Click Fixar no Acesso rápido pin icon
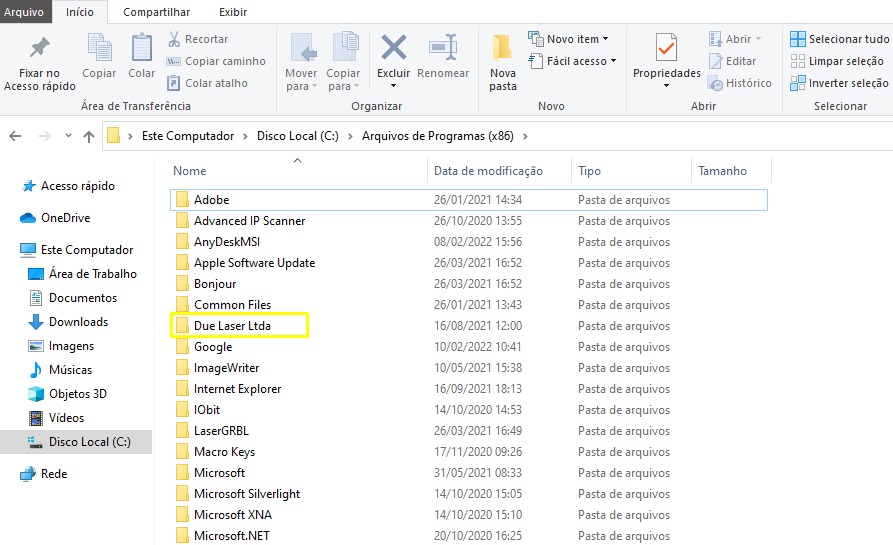The width and height of the screenshot is (893, 545). [x=40, y=48]
